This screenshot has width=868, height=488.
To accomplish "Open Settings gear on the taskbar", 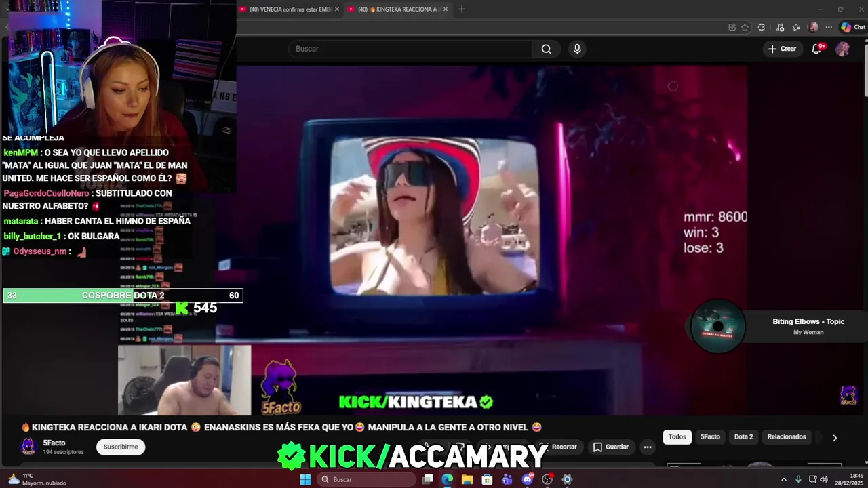I will coord(567,479).
